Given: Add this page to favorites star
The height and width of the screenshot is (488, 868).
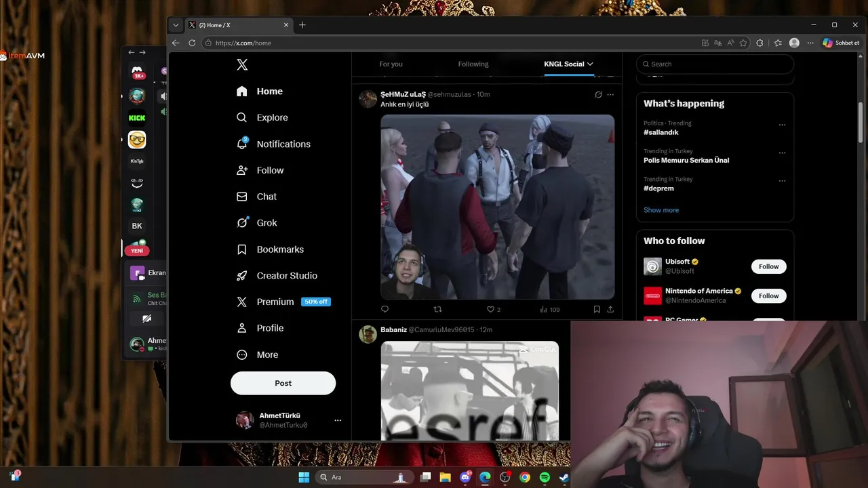Looking at the screenshot, I should coord(743,43).
